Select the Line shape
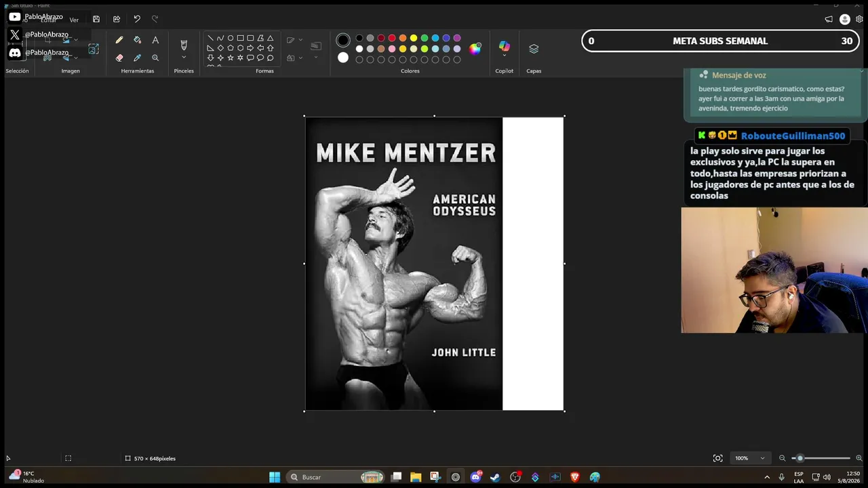The image size is (868, 488). pyautogui.click(x=210, y=38)
